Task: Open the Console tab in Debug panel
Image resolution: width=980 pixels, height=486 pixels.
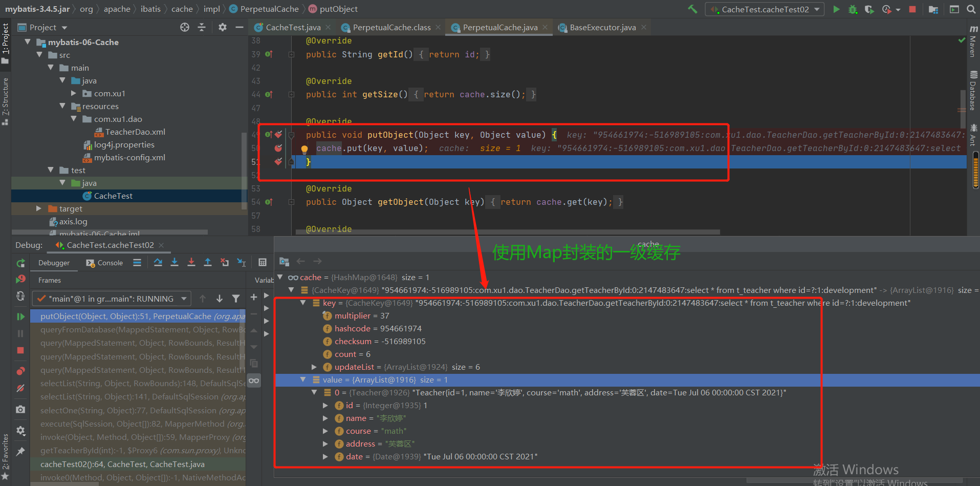Action: [x=105, y=263]
